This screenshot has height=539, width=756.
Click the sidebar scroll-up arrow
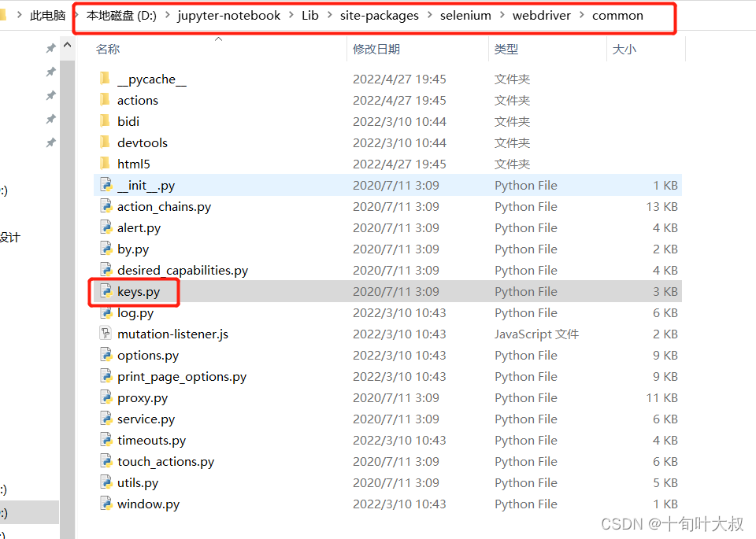[68, 45]
